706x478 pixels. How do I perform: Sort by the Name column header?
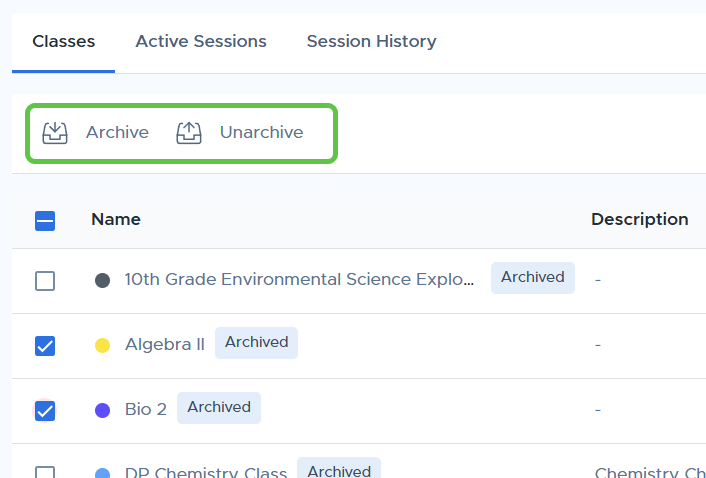click(x=116, y=219)
